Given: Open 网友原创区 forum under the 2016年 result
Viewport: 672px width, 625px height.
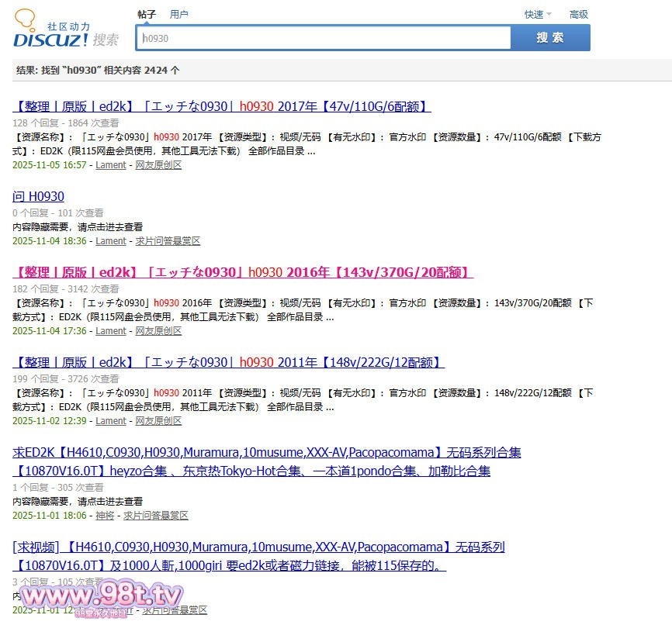Looking at the screenshot, I should click(158, 331).
